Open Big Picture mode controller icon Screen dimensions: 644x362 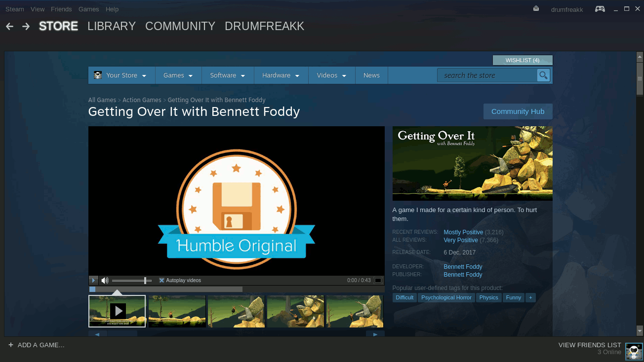pyautogui.click(x=600, y=8)
